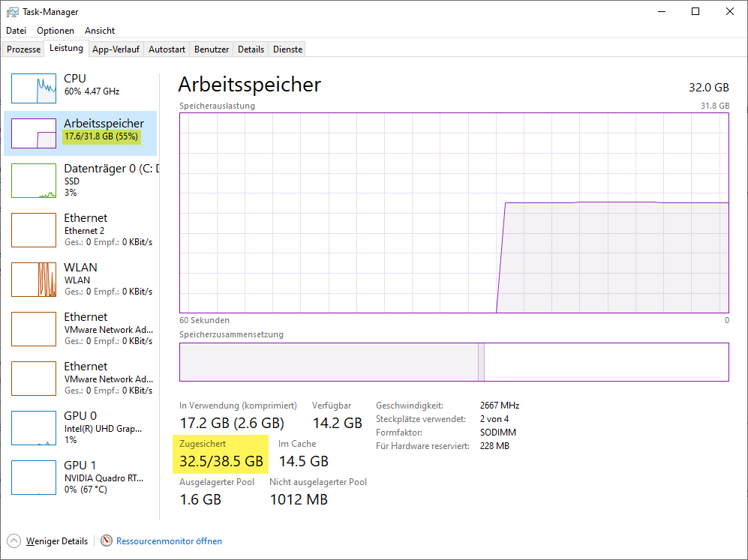The height and width of the screenshot is (560, 748).
Task: Switch to the Prozesse tab
Action: (x=23, y=49)
